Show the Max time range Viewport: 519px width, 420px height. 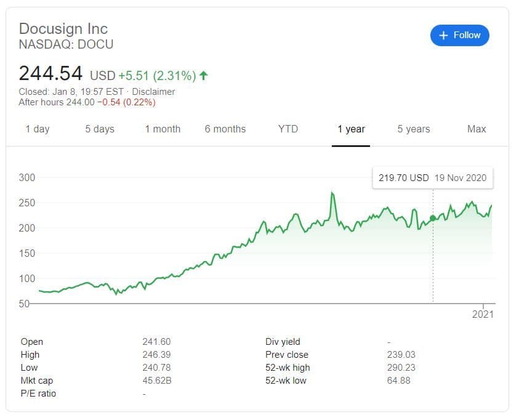477,129
